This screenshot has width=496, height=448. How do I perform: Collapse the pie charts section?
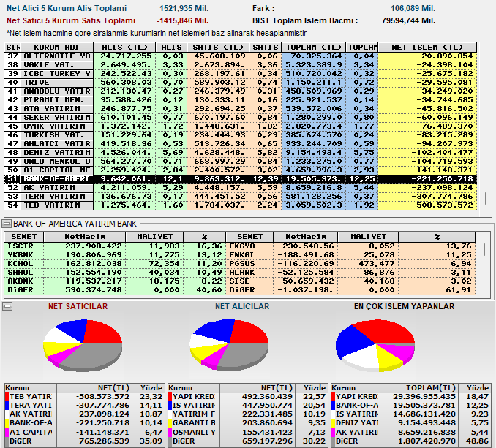point(7,306)
